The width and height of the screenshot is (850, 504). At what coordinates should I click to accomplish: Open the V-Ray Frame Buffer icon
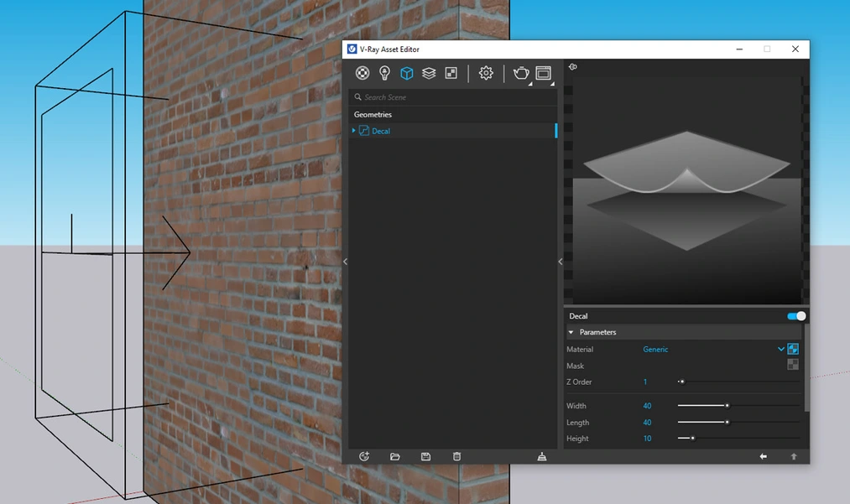tap(544, 73)
